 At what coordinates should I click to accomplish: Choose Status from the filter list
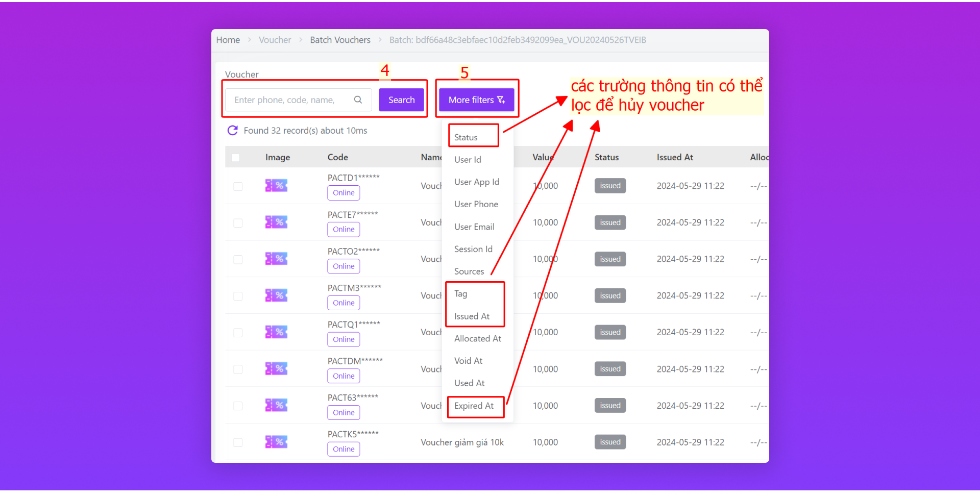click(466, 137)
